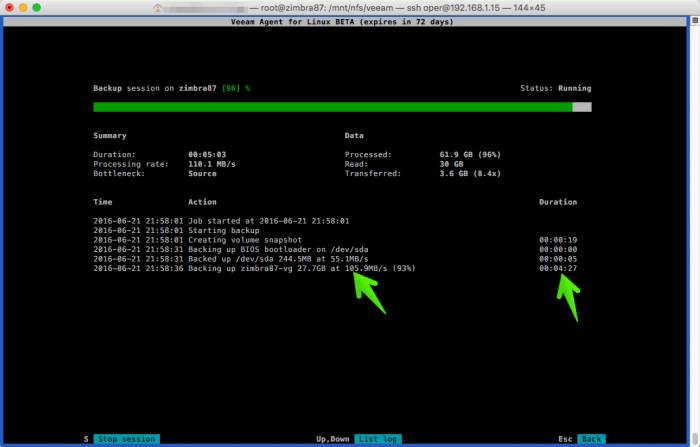Click the backup progress bar

pyautogui.click(x=342, y=107)
